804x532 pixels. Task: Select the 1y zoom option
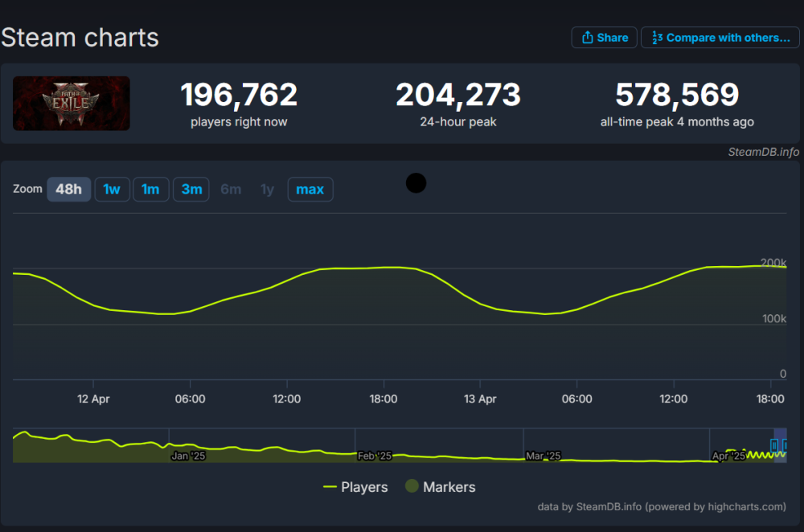(267, 189)
